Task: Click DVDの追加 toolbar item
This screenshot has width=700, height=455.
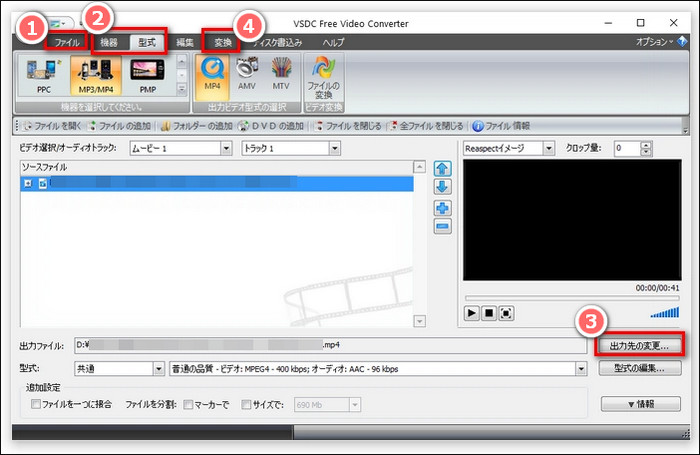Action: coord(271,126)
